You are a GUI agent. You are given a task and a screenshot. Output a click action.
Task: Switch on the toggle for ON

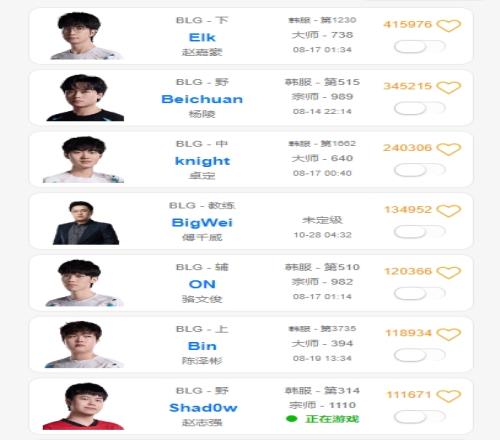pyautogui.click(x=419, y=293)
